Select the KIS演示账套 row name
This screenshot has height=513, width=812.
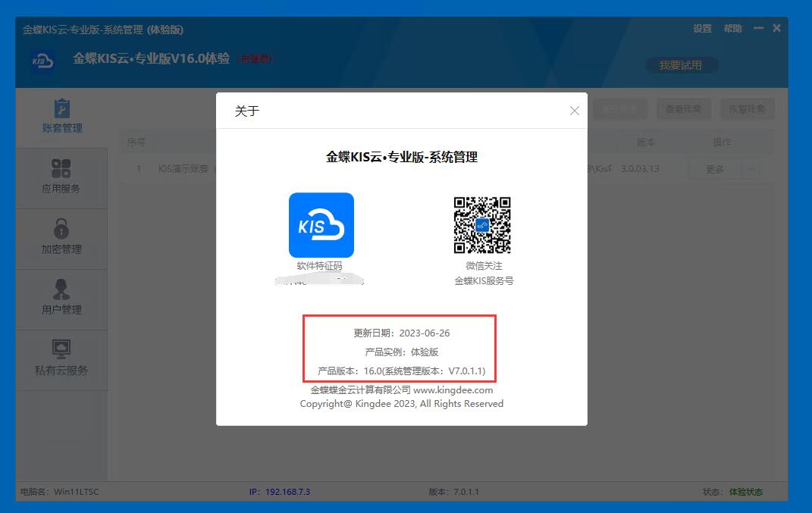(x=183, y=169)
